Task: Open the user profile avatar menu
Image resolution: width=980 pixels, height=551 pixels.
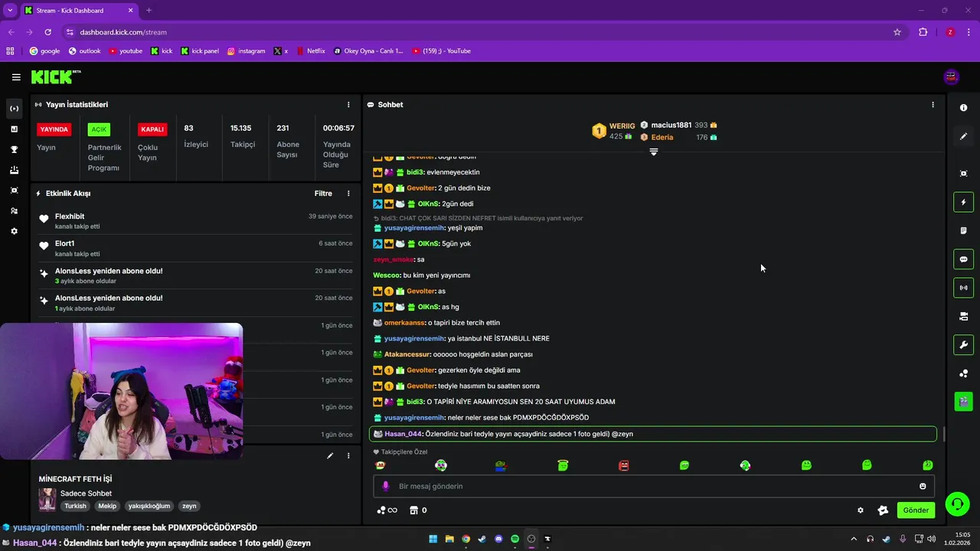Action: 952,77
